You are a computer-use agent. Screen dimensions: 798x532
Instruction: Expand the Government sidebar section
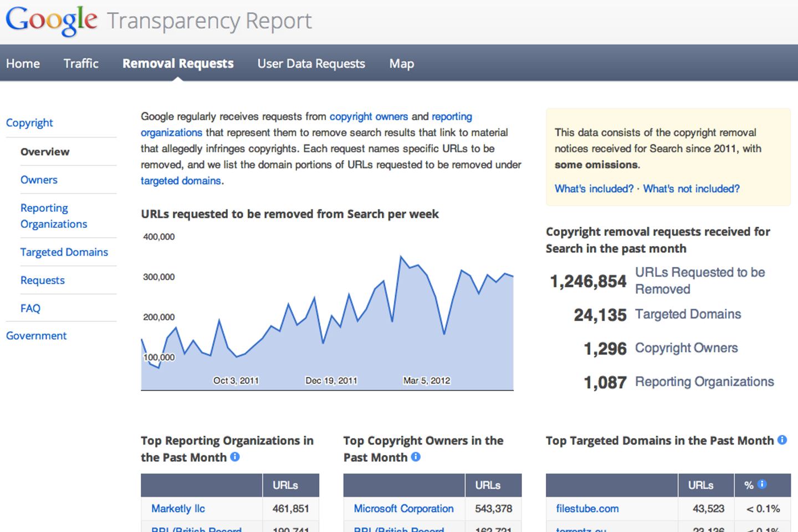(x=36, y=335)
